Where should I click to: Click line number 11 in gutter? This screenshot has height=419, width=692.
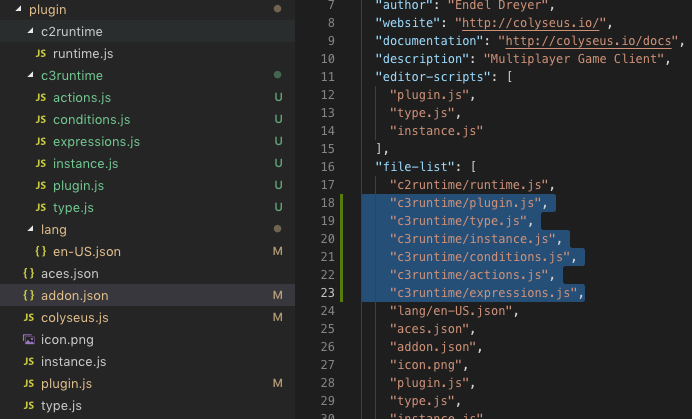(327, 76)
